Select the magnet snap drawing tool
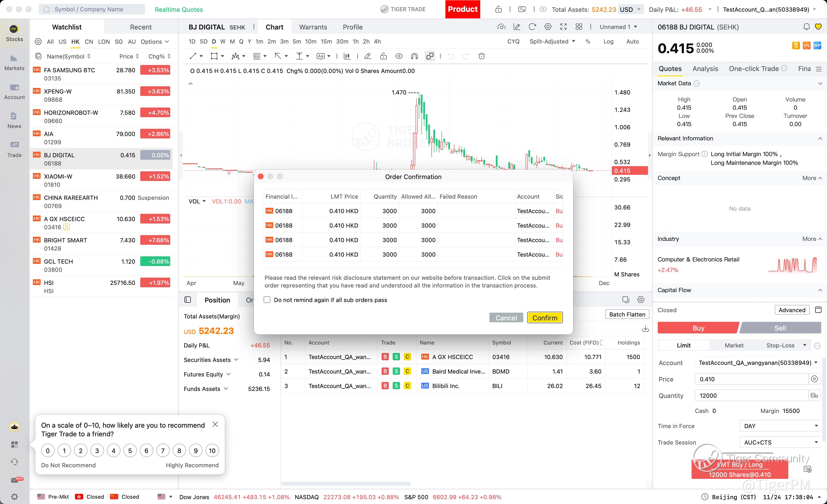Screen dimensions: 827x504 (x=414, y=56)
